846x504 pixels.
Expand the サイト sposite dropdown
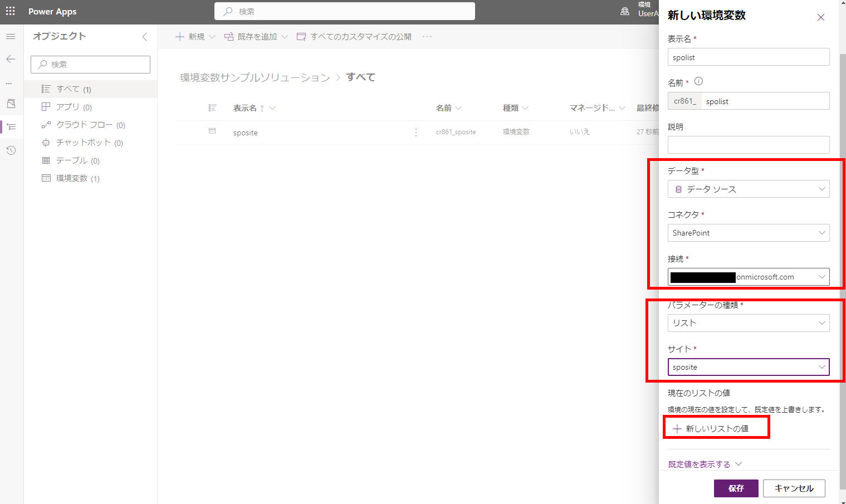click(x=748, y=367)
